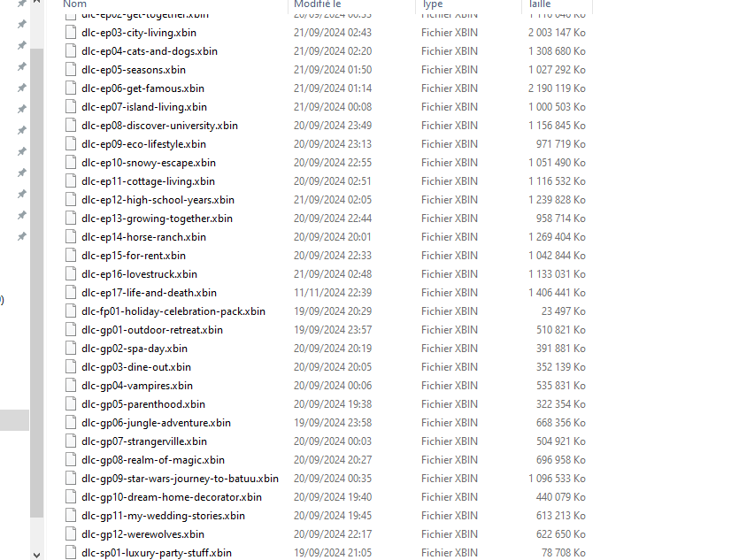Click the file icon of dlc-ep10-snowy-escape.xbin
Screen dimensions: 731x560
[x=71, y=163]
